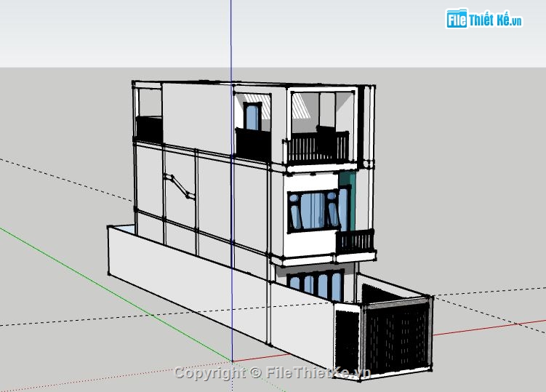Select the zigzag stair line on side wall
This screenshot has width=546, height=392.
tap(180, 186)
